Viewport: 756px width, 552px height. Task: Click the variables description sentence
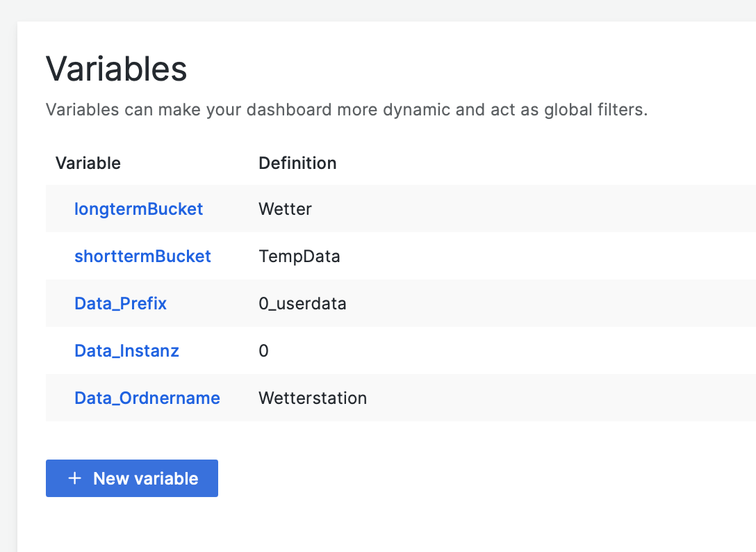click(x=346, y=110)
